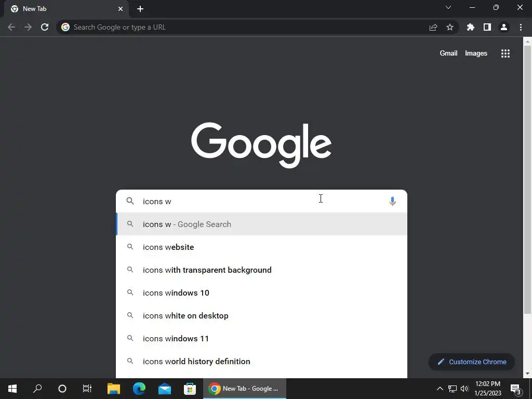Click the Google search input field
This screenshot has height=399, width=532.
(x=261, y=201)
